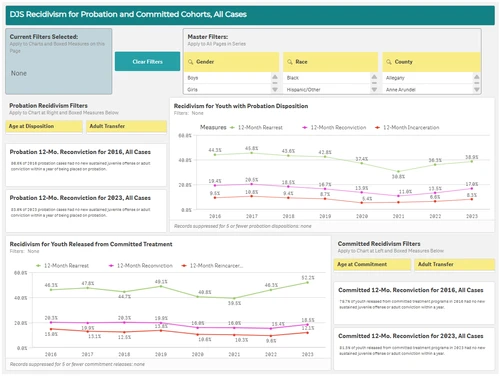
Task: Click the 8.3% probation incarceration point for 2023
Action: point(472,199)
